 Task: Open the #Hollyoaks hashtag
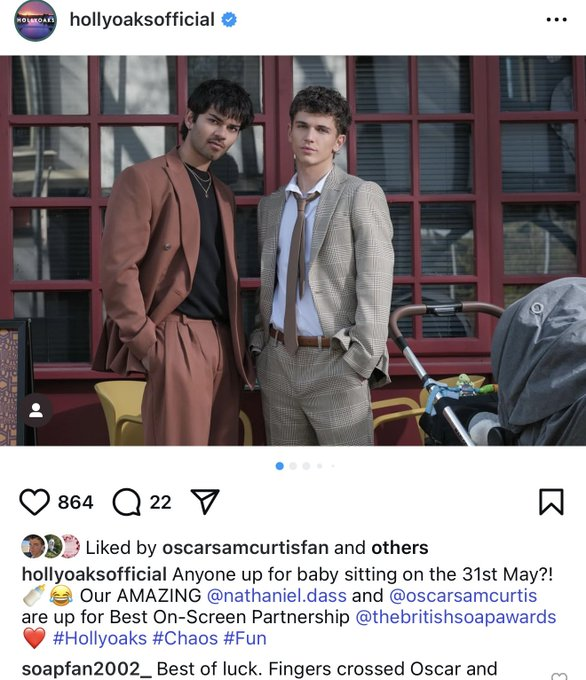coord(100,638)
